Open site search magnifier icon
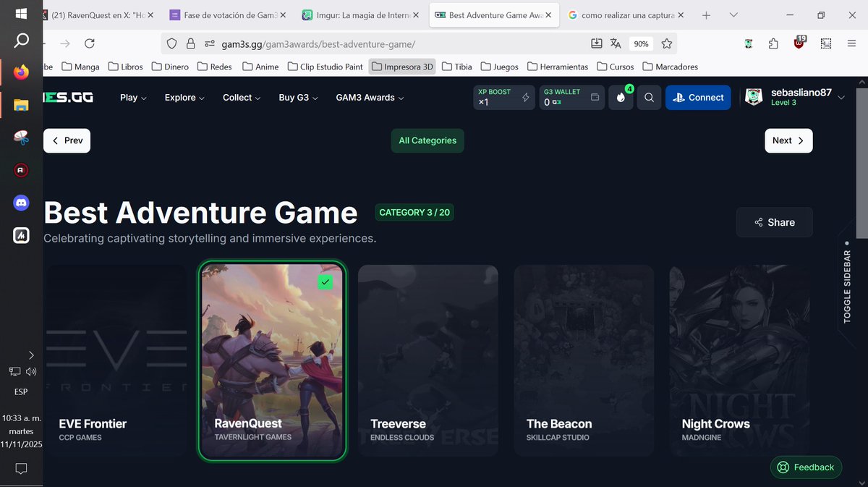The height and width of the screenshot is (487, 868). [649, 98]
